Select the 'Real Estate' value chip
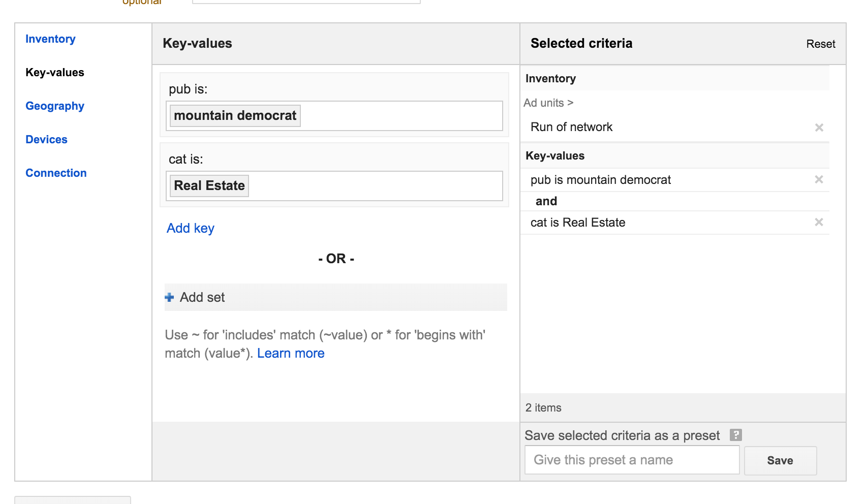 click(209, 186)
